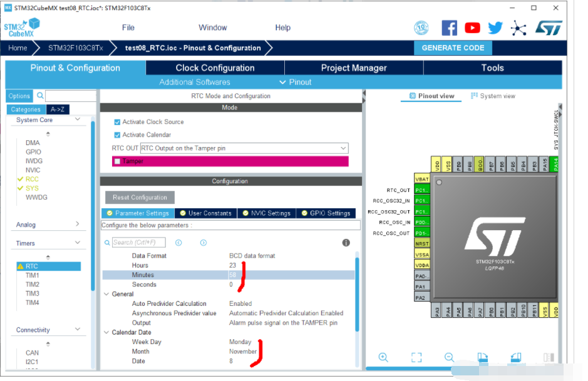
Task: Focus the parameter Search (Ctrl+F) field
Action: coord(138,243)
